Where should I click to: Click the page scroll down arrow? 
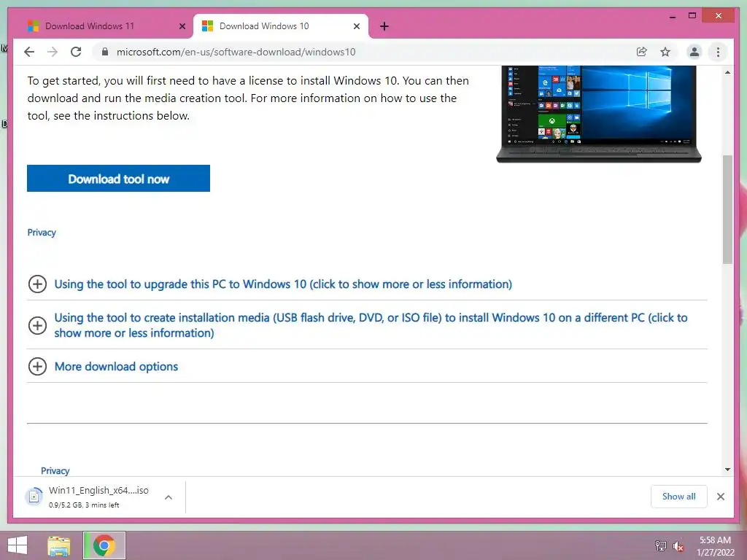[x=727, y=470]
